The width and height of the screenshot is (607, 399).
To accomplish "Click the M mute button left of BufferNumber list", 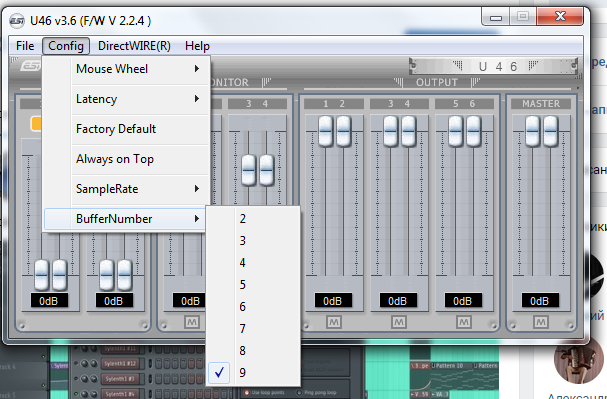I will pyautogui.click(x=192, y=322).
